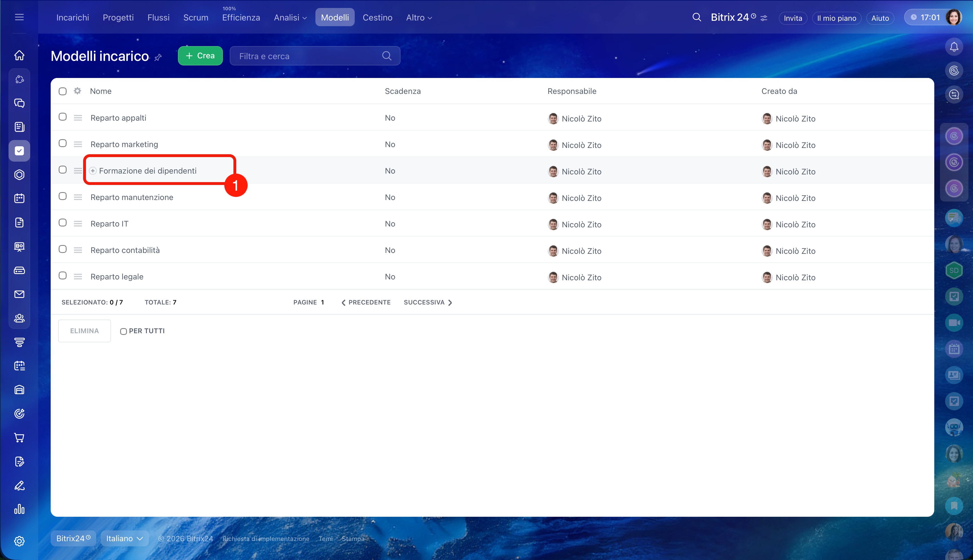Open the mail icon in sidebar
The width and height of the screenshot is (973, 560).
tap(19, 294)
